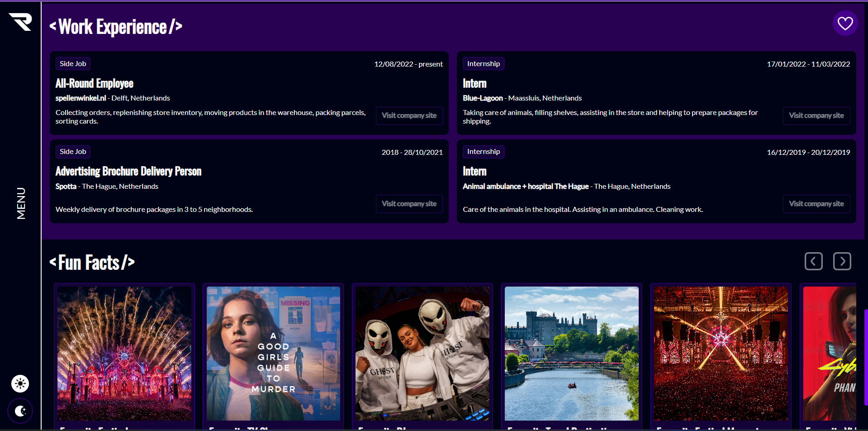The width and height of the screenshot is (868, 431).
Task: Show previous Fun Facts slide
Action: pyautogui.click(x=813, y=261)
